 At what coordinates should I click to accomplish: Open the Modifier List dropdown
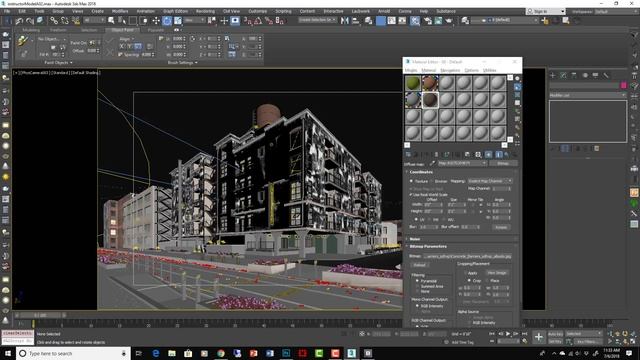coord(588,95)
